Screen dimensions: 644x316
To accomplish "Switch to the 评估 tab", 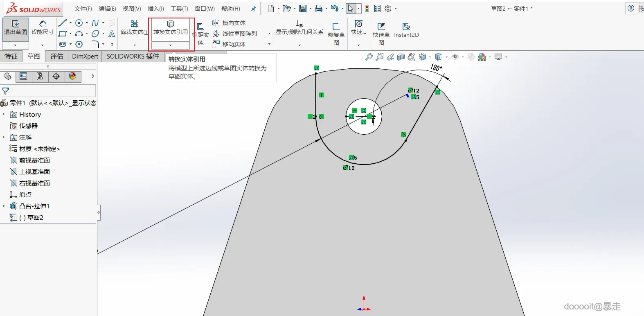I will click(x=57, y=56).
